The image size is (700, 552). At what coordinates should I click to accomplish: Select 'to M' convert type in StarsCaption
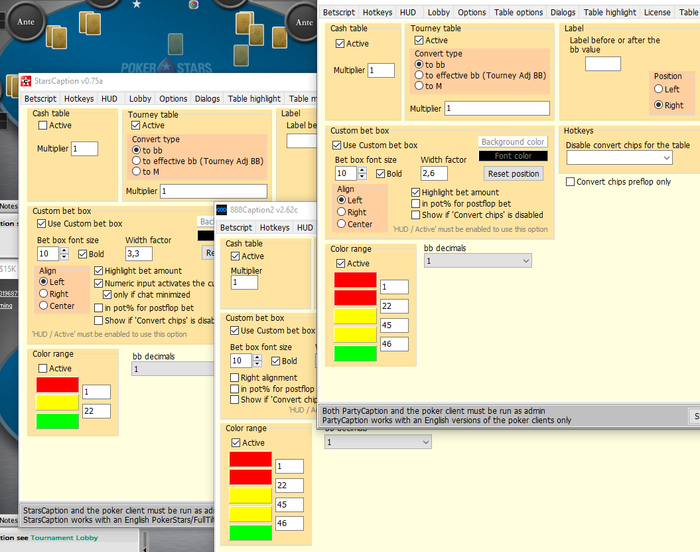click(137, 171)
